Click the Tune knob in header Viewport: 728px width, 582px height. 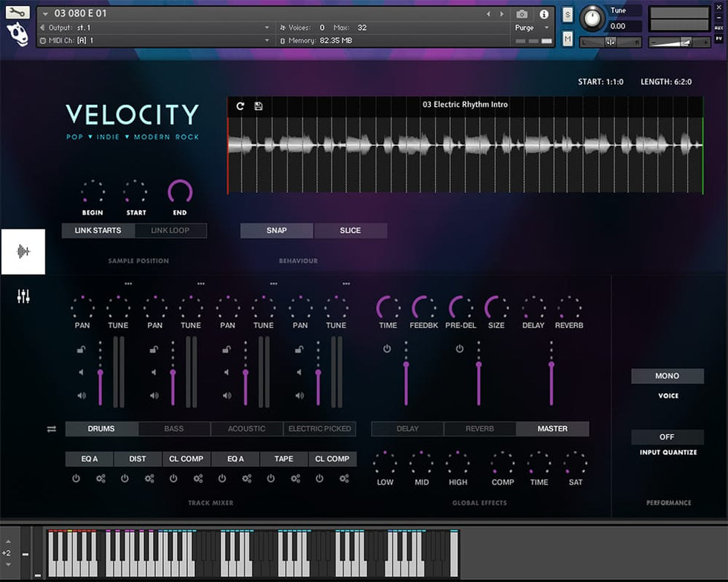tap(592, 18)
